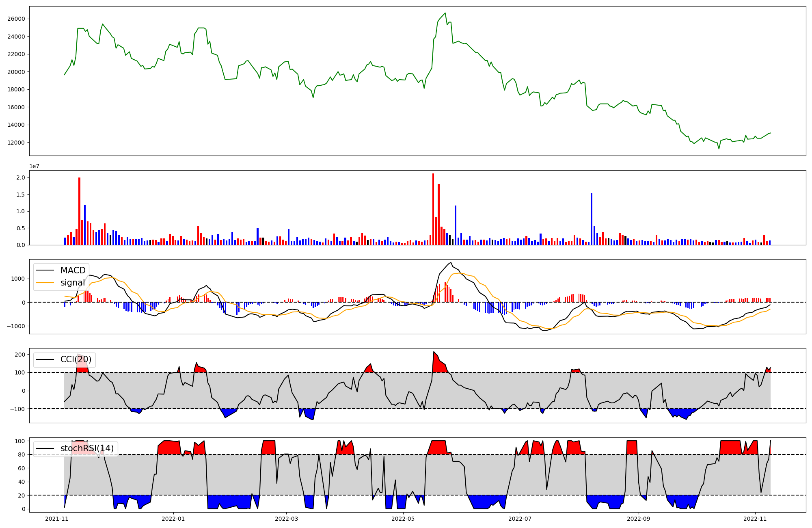Click the 2021-11 date tick label

pyautogui.click(x=57, y=519)
